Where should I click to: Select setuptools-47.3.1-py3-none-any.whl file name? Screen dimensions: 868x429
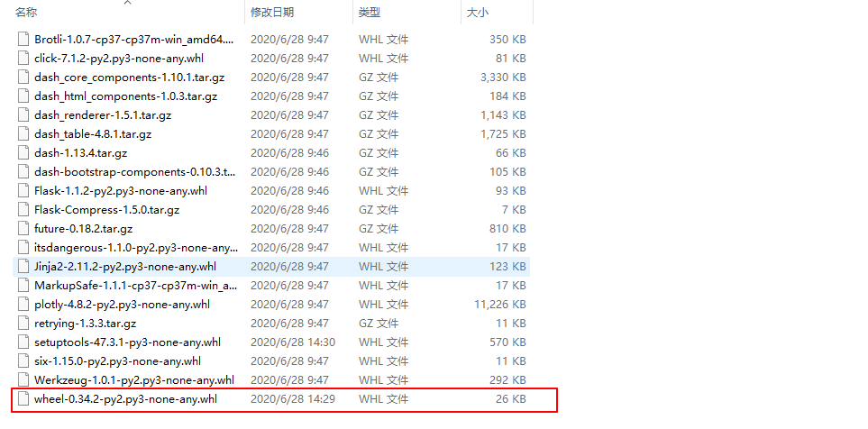tap(127, 342)
